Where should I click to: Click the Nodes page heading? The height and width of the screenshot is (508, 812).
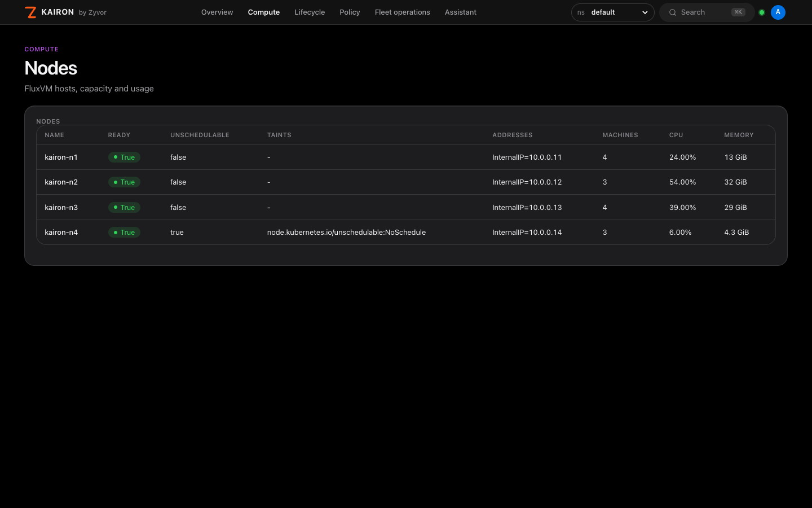[x=51, y=68]
